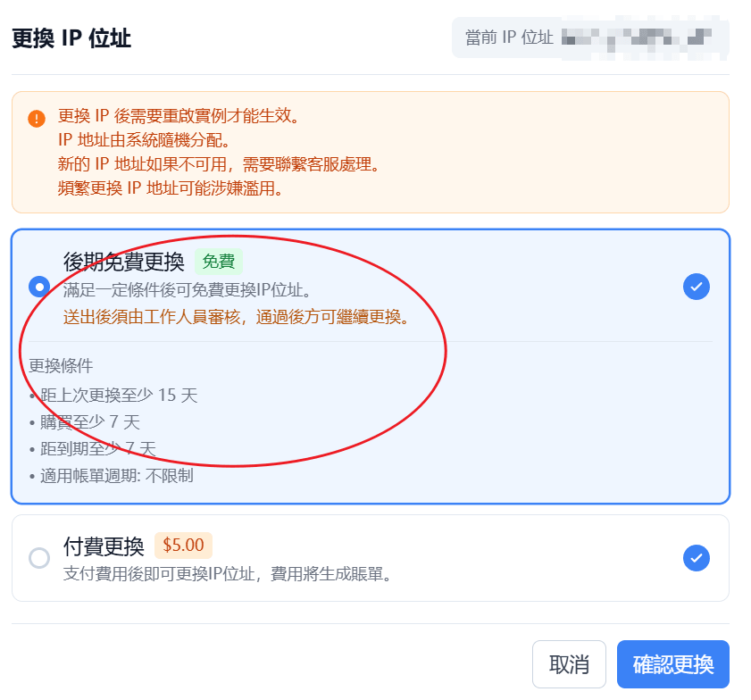Image resolution: width=751 pixels, height=700 pixels.
Task: Click the orange warning exclamation icon
Action: pos(37,118)
